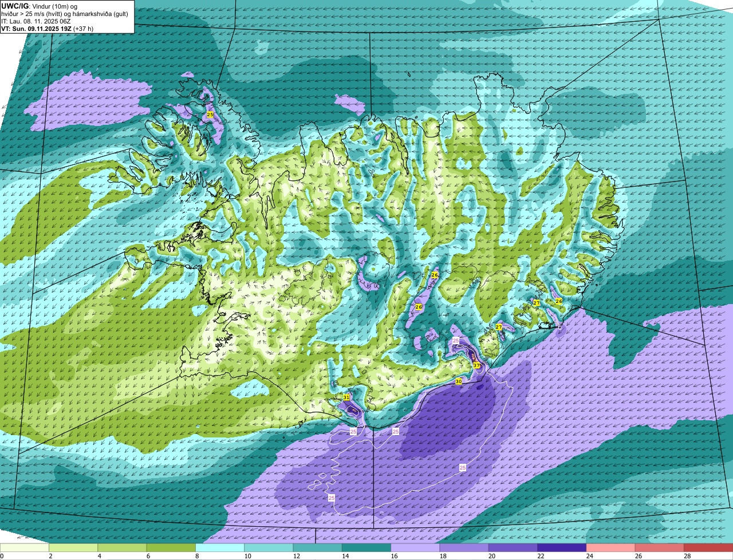The image size is (733, 560).
Task: Click the 16–18 m/s light purple legend swatch
Action: pos(415,547)
